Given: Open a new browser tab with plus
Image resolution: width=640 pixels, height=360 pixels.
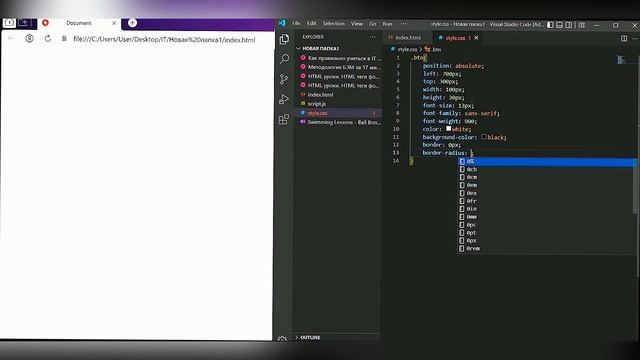Looking at the screenshot, I should pyautogui.click(x=132, y=23).
